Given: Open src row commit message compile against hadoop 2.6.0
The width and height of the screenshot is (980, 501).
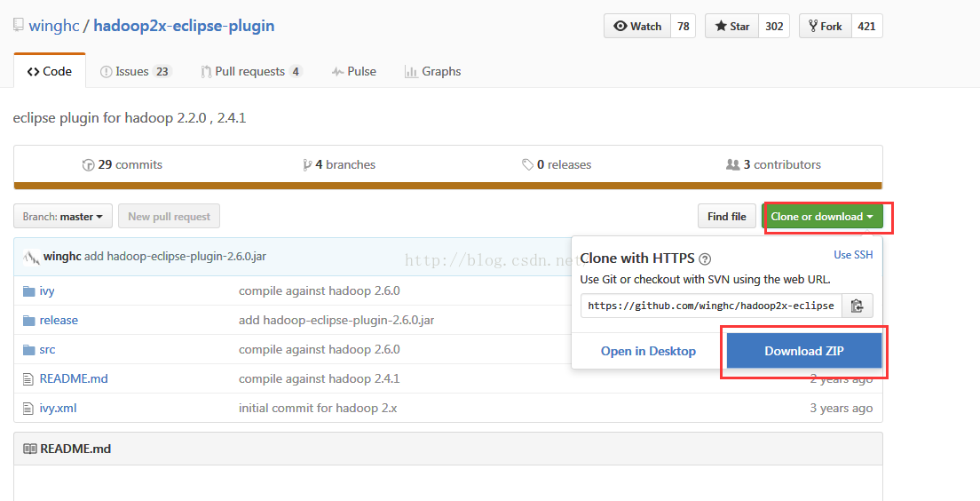Looking at the screenshot, I should click(x=320, y=350).
